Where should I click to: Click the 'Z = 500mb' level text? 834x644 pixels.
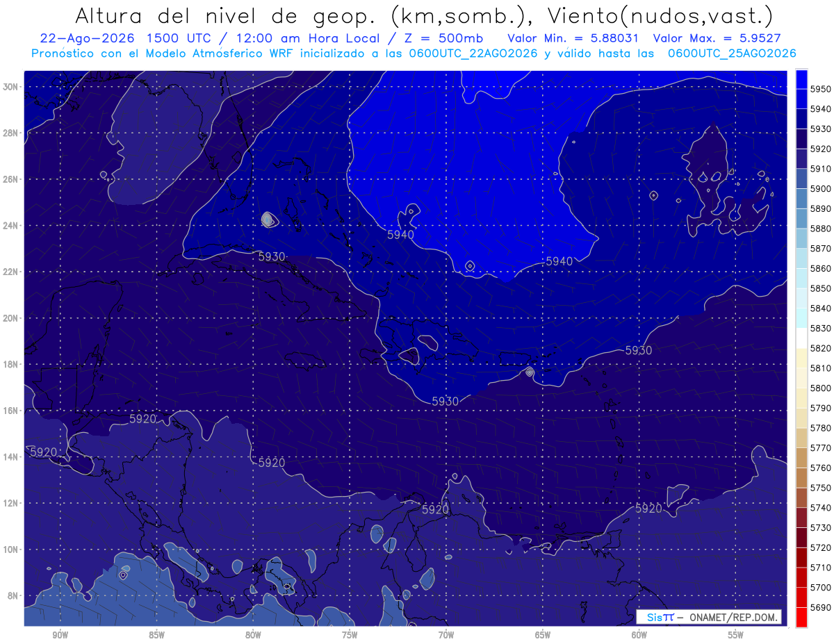(x=439, y=39)
